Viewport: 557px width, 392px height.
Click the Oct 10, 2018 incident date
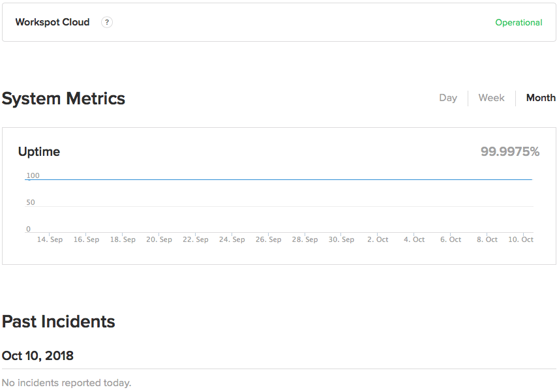tap(38, 356)
